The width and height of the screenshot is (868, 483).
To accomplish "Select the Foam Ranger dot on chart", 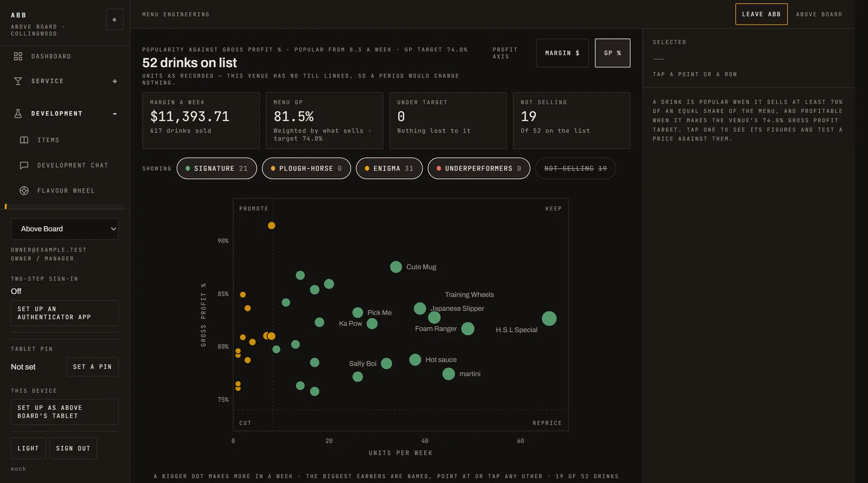I will tap(468, 329).
